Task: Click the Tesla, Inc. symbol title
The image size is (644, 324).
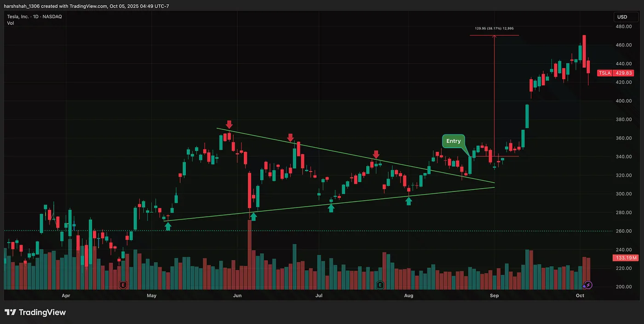Action: pyautogui.click(x=34, y=17)
